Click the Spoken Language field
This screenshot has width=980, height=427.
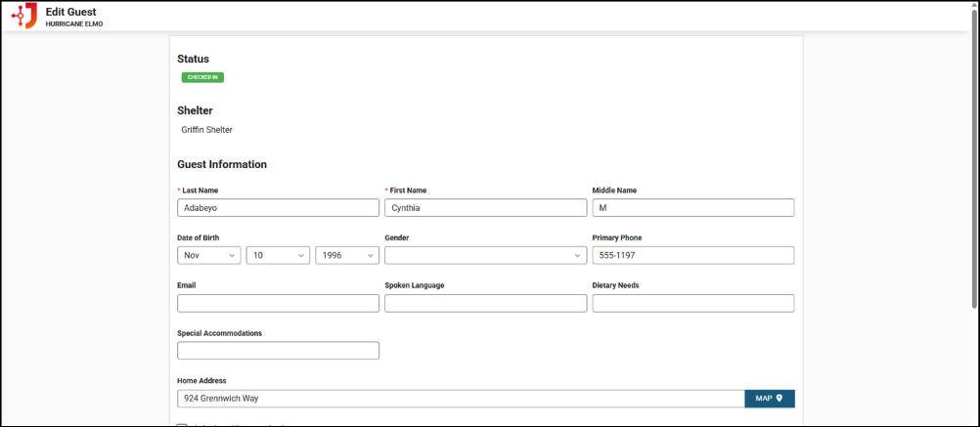click(485, 303)
